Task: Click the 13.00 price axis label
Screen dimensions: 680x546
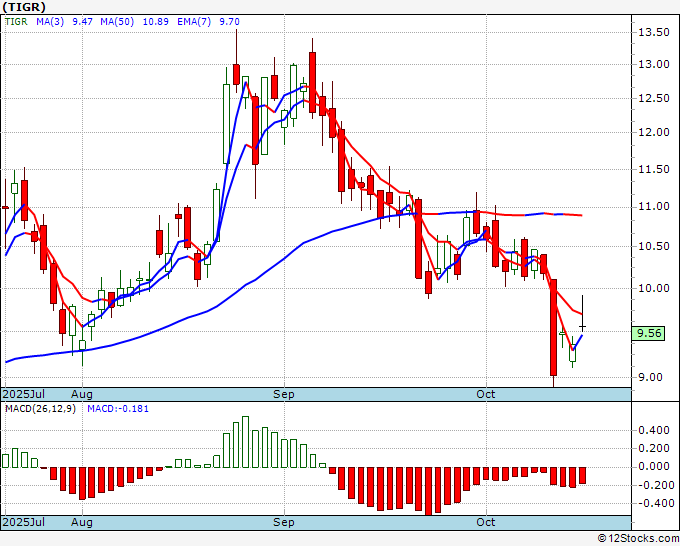Action: point(654,64)
